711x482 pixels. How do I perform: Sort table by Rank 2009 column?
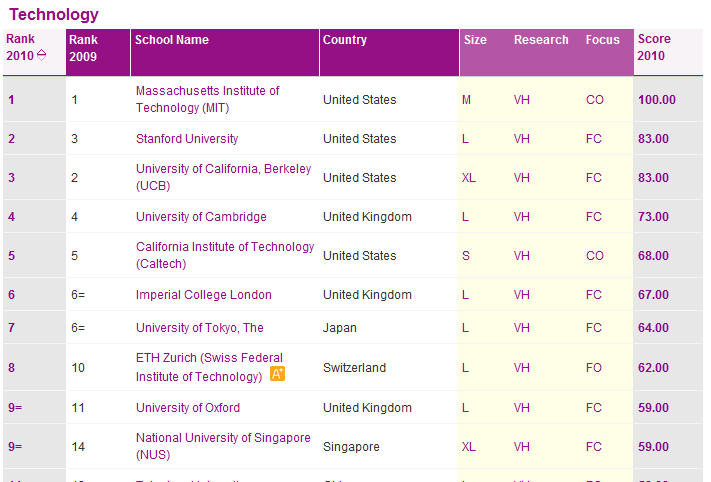(x=83, y=47)
